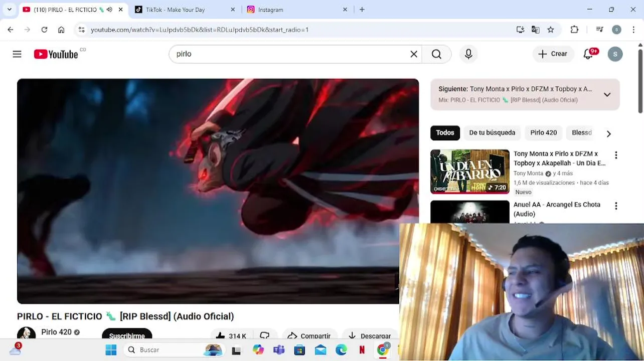The image size is (644, 361).
Task: Start voice search with microphone
Action: pyautogui.click(x=468, y=54)
